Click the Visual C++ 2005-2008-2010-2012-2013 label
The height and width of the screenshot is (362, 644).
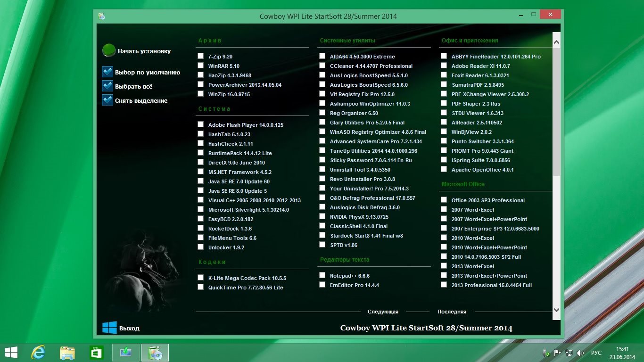pyautogui.click(x=255, y=200)
